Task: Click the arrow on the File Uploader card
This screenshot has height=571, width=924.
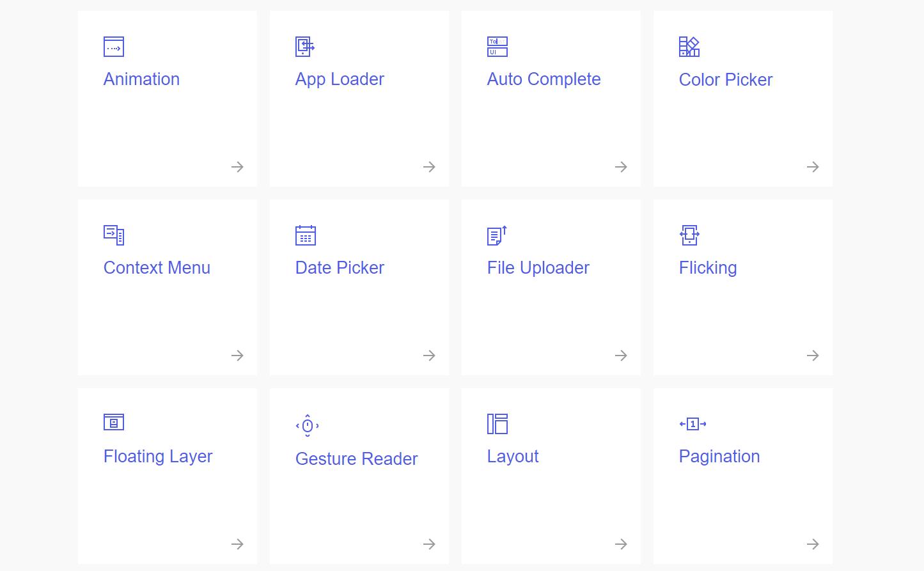Action: (x=621, y=356)
